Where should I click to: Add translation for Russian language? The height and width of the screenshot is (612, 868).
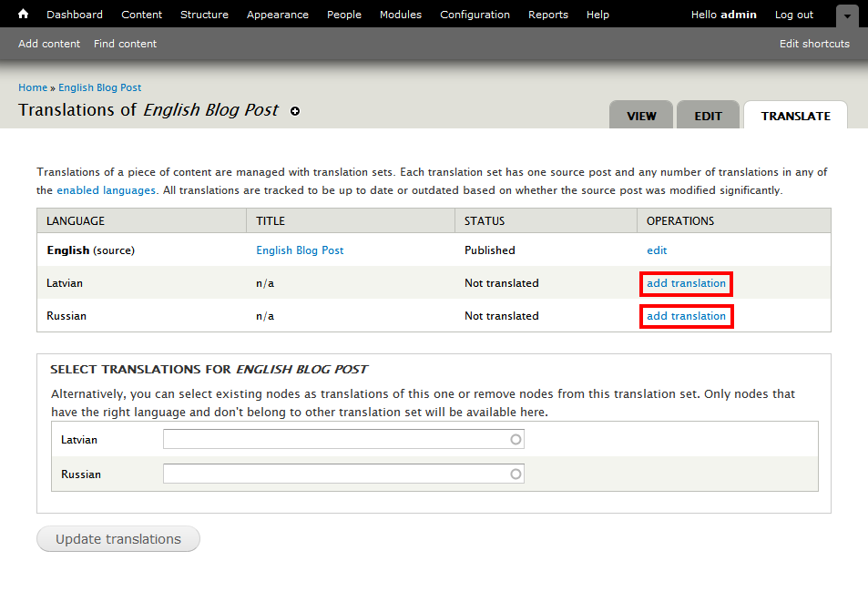[686, 316]
